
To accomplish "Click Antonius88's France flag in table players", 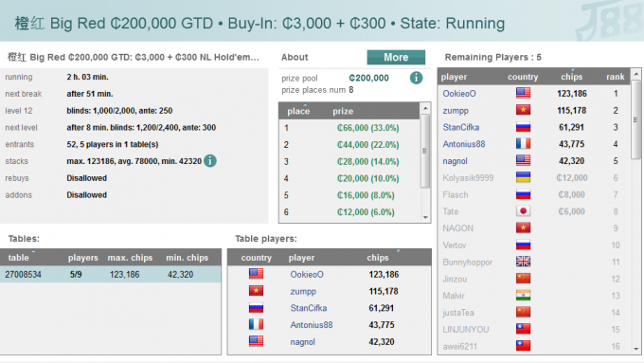I will click(256, 325).
